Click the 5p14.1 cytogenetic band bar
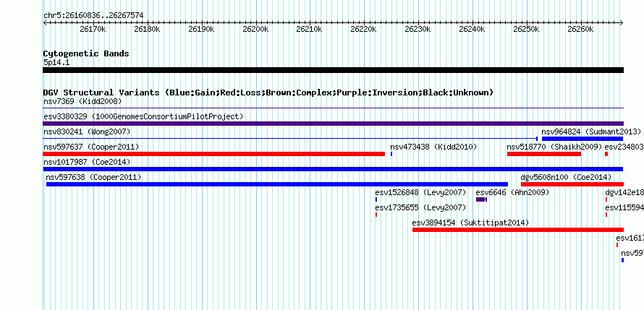644x310 pixels. (x=333, y=70)
